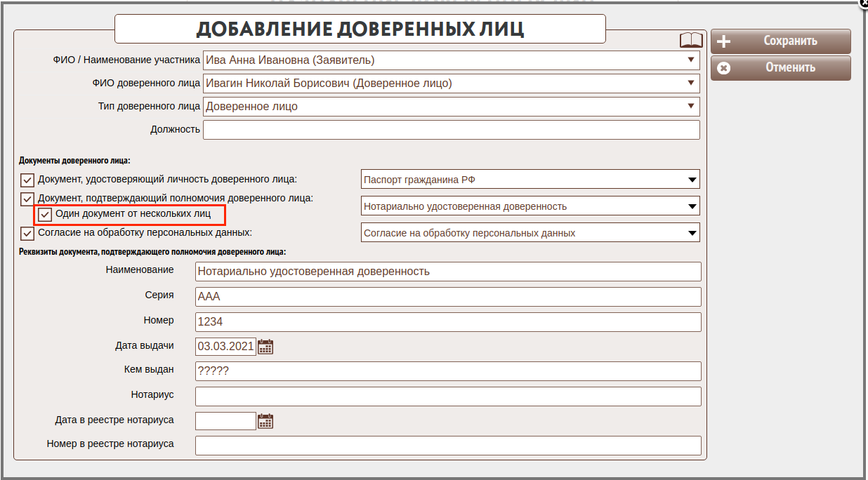Viewport: 868px width, 480px height.
Task: Open Паспорт гражданина РФ dropdown
Action: [x=530, y=180]
